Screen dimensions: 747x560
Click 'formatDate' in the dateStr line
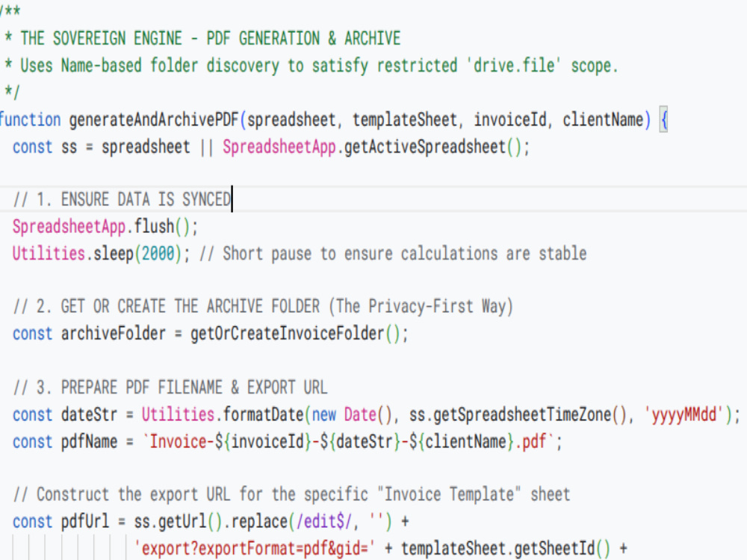264,414
